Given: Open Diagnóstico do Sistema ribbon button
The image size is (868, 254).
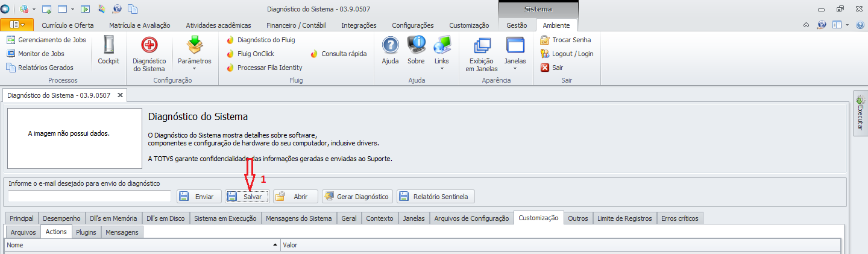Looking at the screenshot, I should click(x=149, y=54).
